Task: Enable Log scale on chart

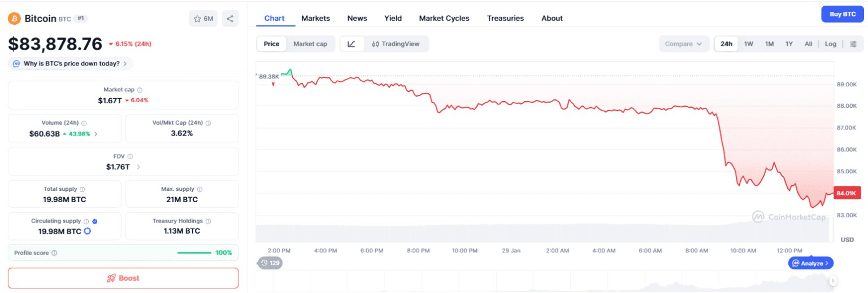Action: click(830, 44)
